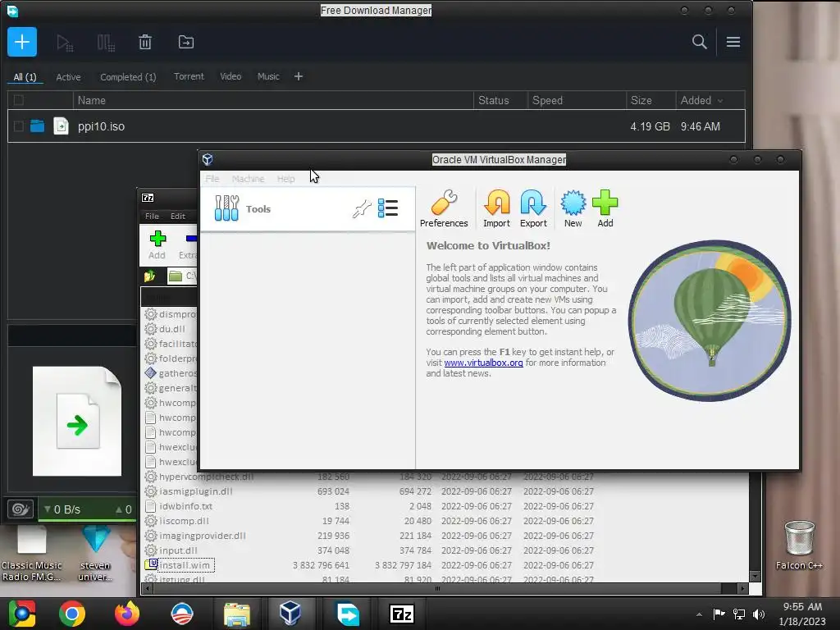Check the select-all checkbox in downloads header

(x=18, y=100)
